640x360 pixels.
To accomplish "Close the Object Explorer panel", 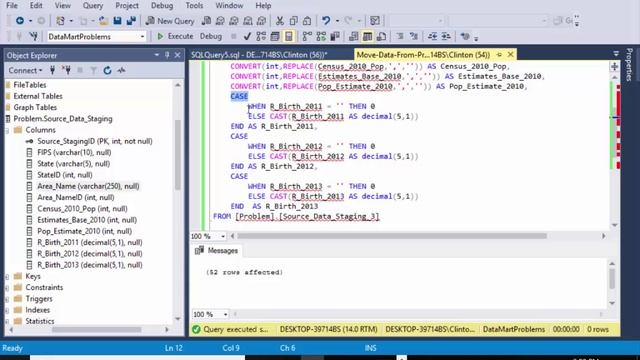I will tap(178, 55).
